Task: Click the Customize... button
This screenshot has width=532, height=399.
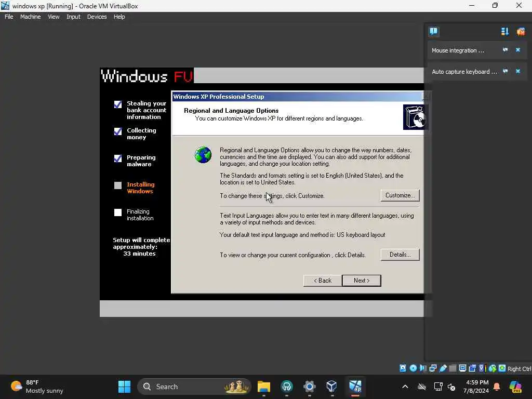Action: coord(400,195)
